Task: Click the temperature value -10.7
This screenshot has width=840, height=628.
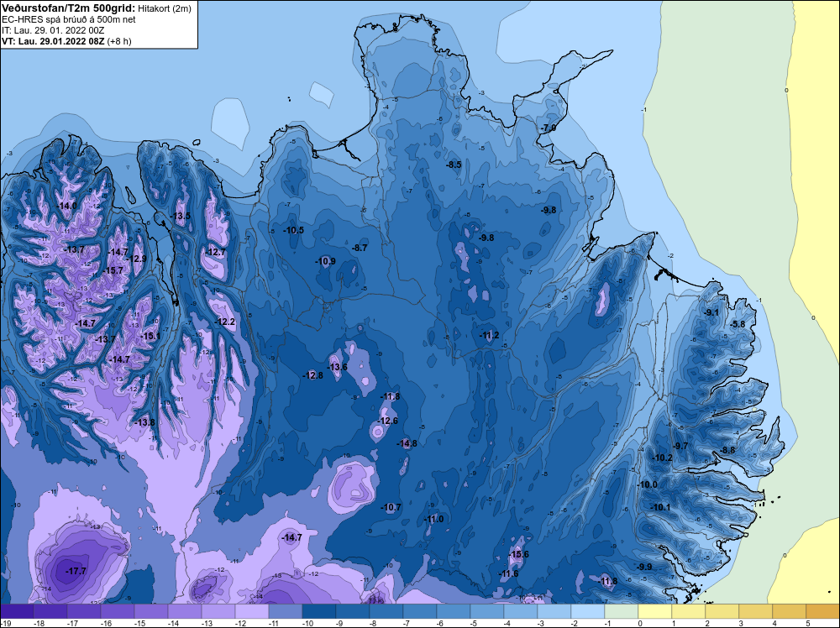Action: point(391,507)
